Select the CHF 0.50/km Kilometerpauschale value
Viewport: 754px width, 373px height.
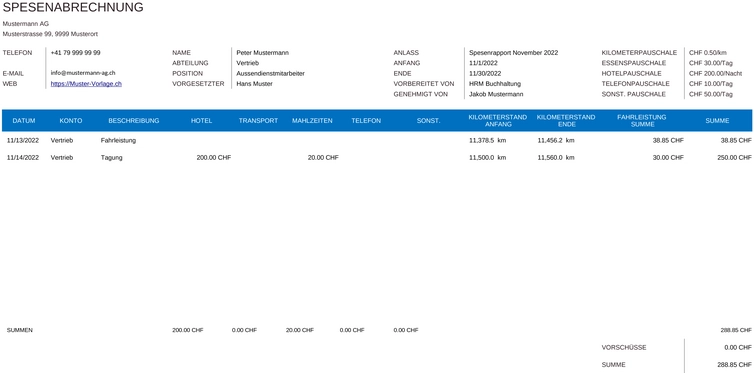[708, 53]
